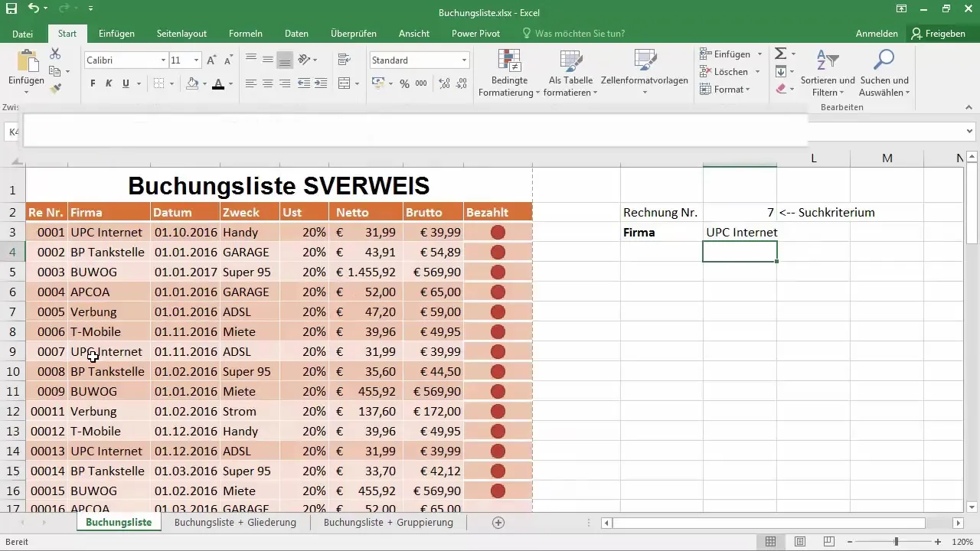Switch to the Formeln ribbon tab
The height and width of the screenshot is (551, 980).
point(246,34)
